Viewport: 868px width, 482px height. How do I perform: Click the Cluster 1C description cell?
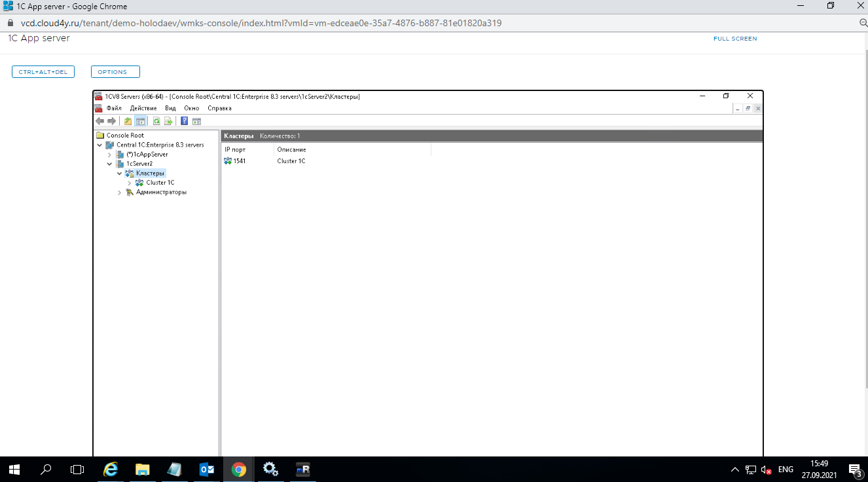pos(291,161)
